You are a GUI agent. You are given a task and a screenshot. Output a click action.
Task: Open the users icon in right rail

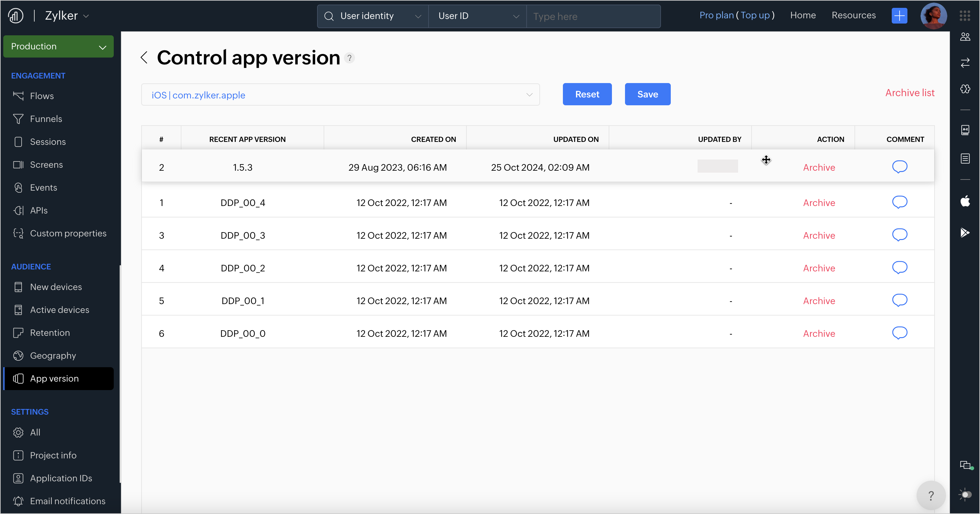[x=965, y=37]
